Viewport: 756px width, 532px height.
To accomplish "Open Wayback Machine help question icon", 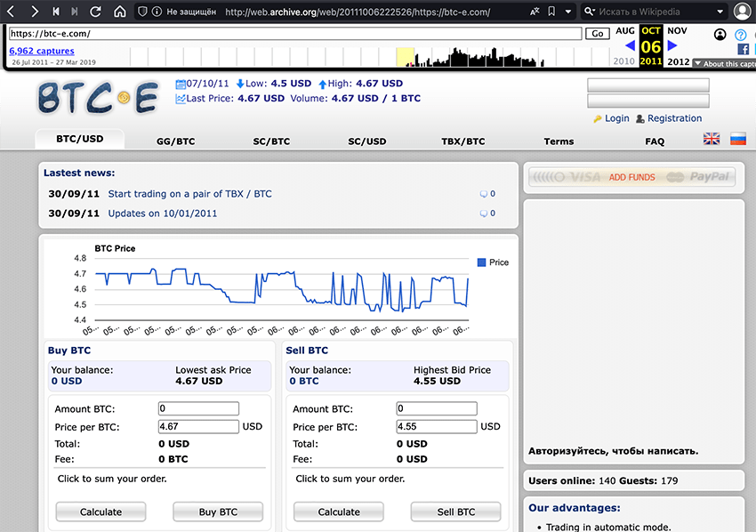I will [x=740, y=35].
